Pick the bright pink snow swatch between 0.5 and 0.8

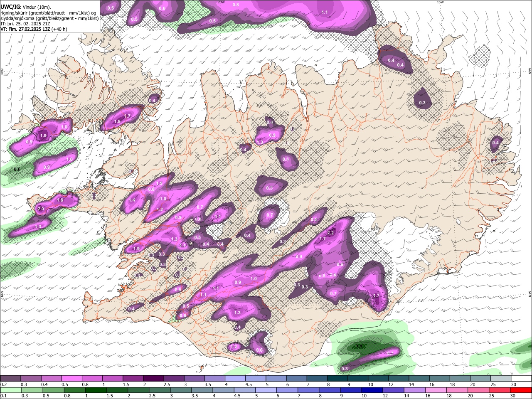click(x=71, y=379)
